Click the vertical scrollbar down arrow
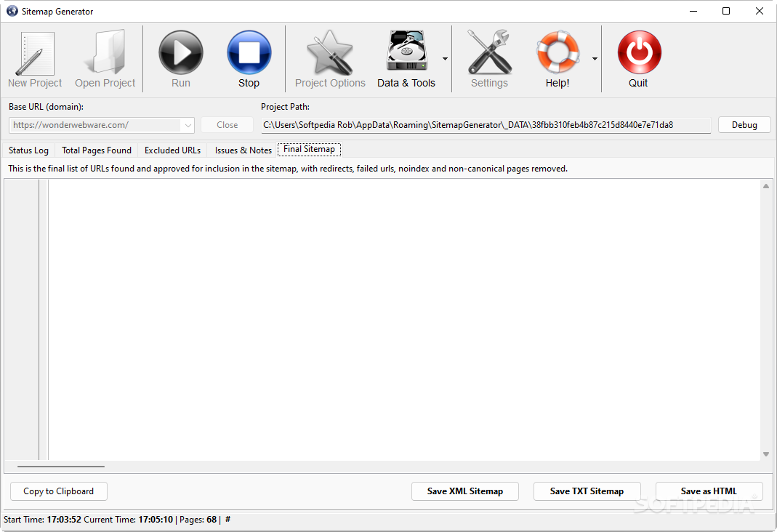 766,454
